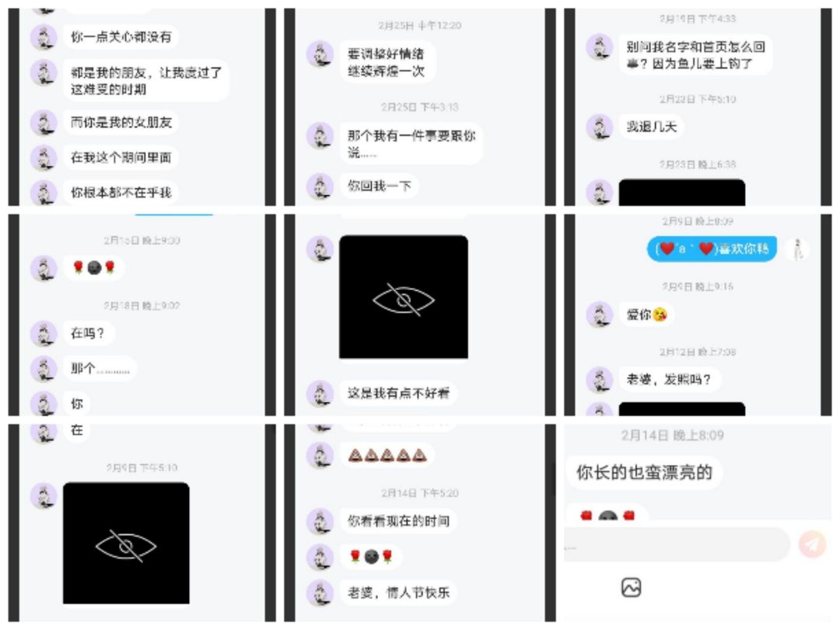840x630 pixels.
Task: Select the blue '喜欢你鸭' sent message
Action: pos(712,249)
